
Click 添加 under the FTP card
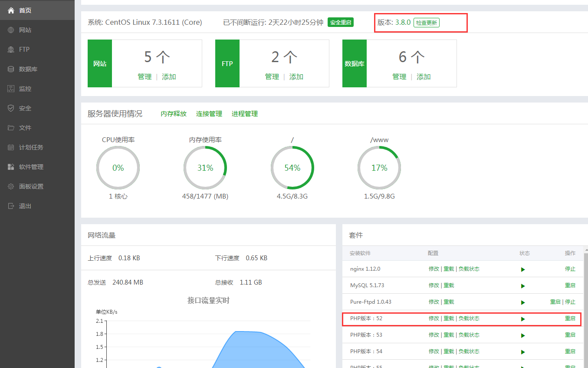(296, 77)
